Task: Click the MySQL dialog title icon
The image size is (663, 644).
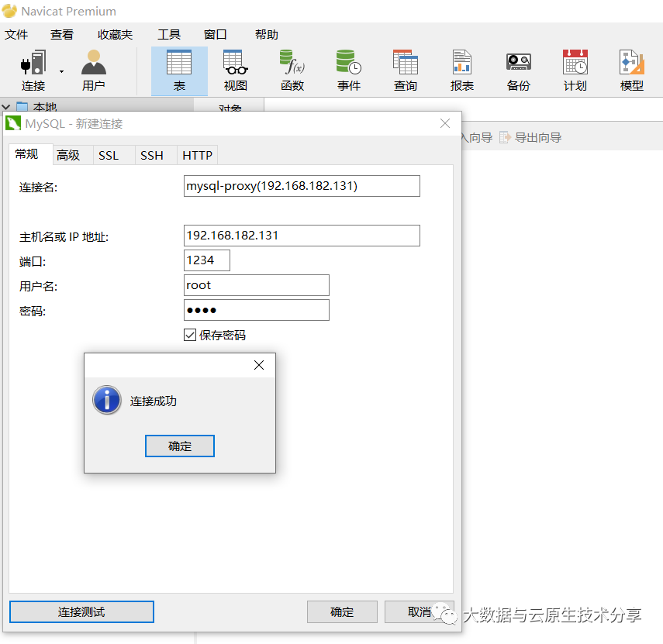Action: pos(13,123)
